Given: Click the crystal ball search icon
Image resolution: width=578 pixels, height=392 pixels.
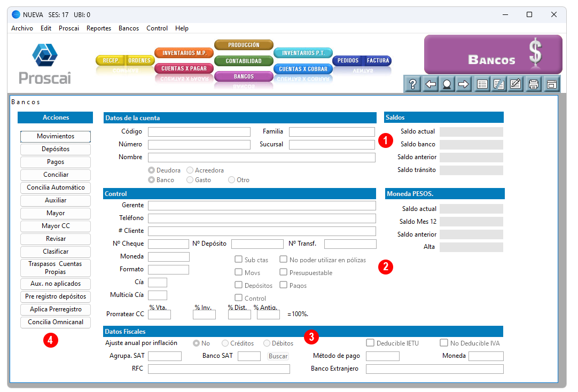Looking at the screenshot, I should pyautogui.click(x=447, y=84).
